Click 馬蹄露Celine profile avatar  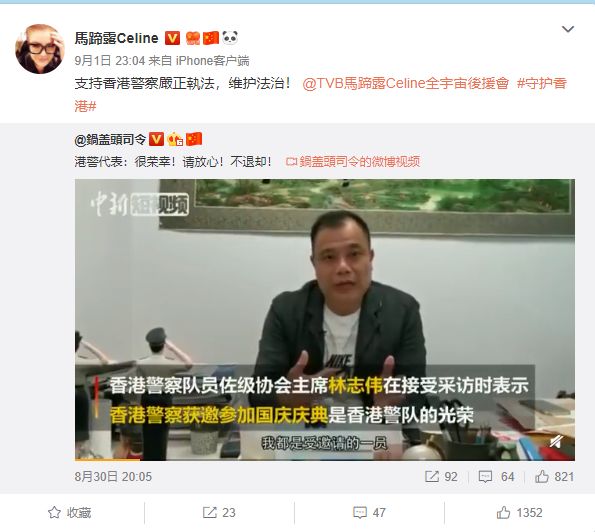coord(39,49)
